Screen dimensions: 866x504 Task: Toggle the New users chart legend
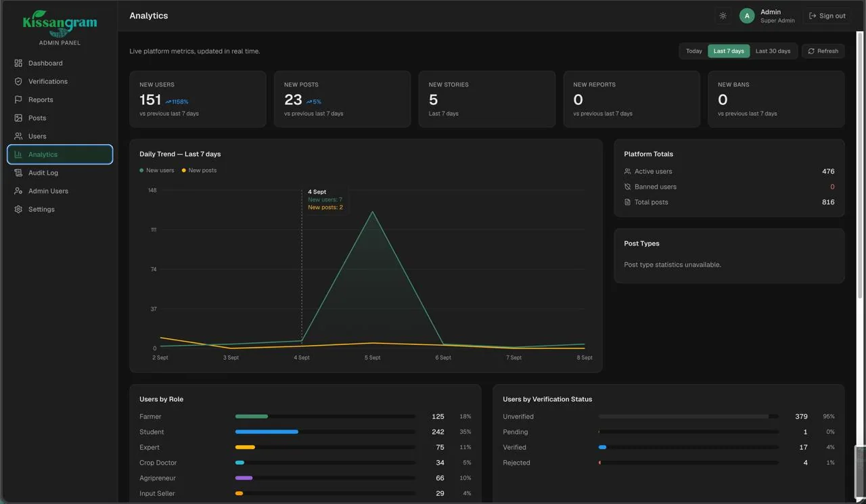tap(157, 170)
